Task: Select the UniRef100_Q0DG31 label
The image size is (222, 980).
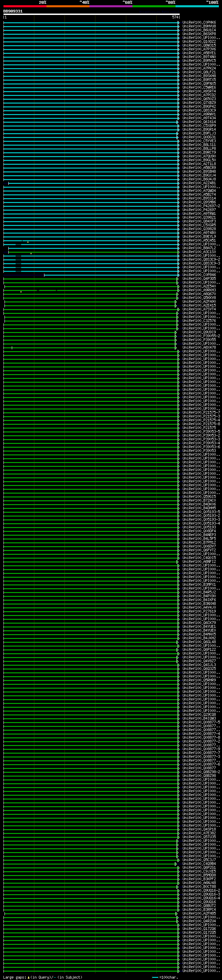Action: [x=199, y=137]
